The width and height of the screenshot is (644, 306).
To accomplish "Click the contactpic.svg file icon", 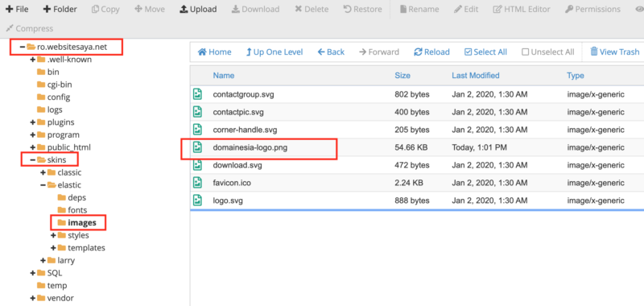I will 198,112.
